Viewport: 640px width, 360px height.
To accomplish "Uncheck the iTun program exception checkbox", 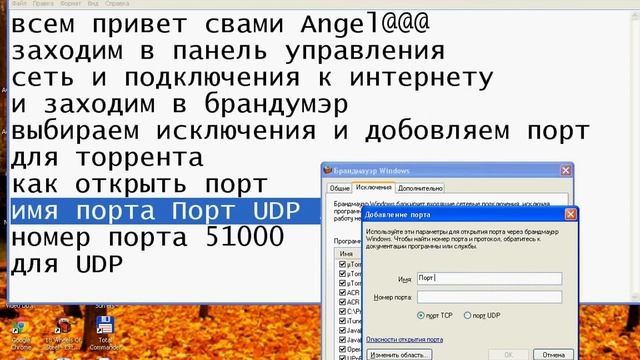I will coord(342,321).
